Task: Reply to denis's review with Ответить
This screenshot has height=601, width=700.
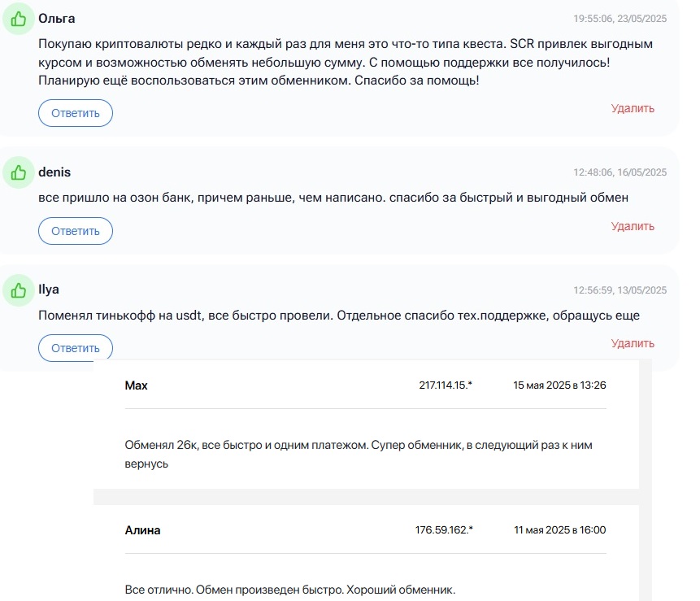Action: click(76, 231)
